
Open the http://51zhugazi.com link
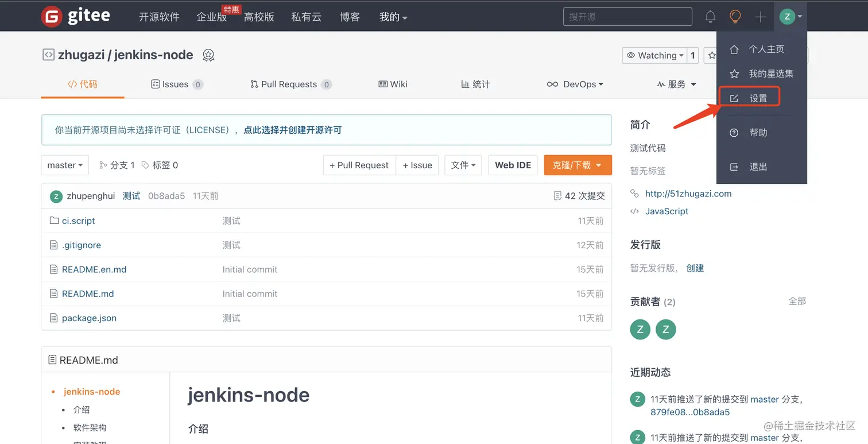(x=688, y=194)
